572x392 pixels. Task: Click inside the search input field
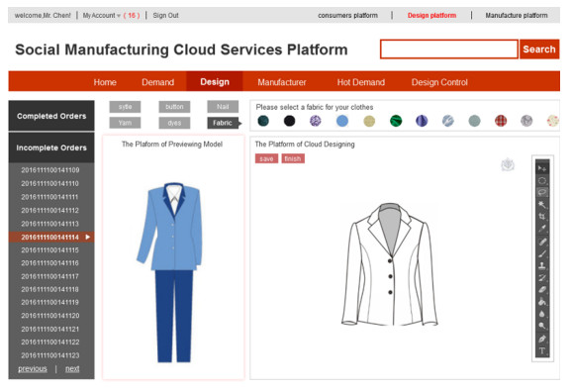point(449,49)
